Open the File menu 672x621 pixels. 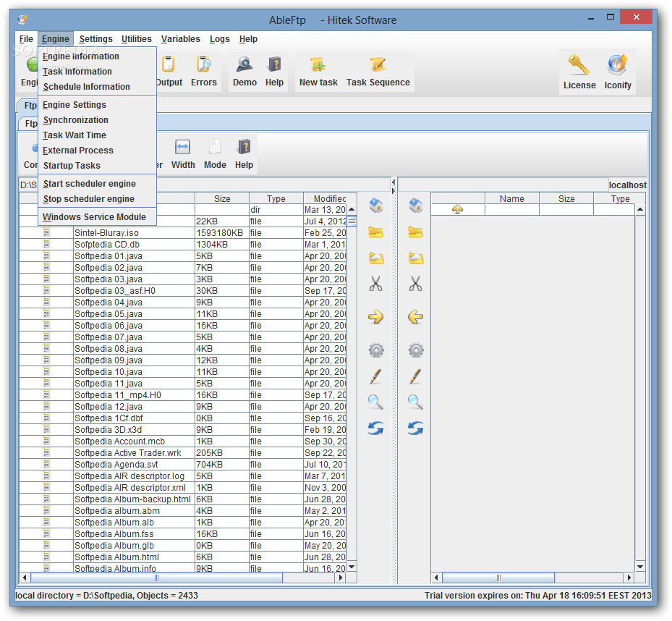pos(26,39)
